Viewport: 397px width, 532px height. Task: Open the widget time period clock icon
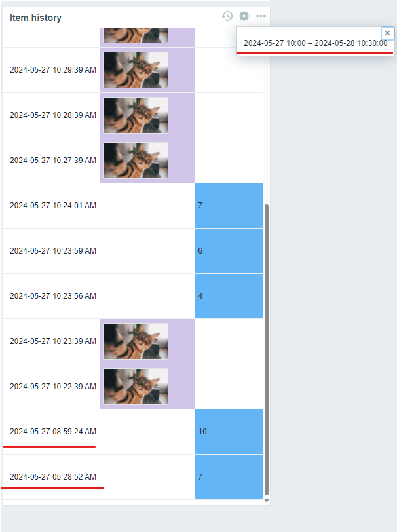point(227,16)
